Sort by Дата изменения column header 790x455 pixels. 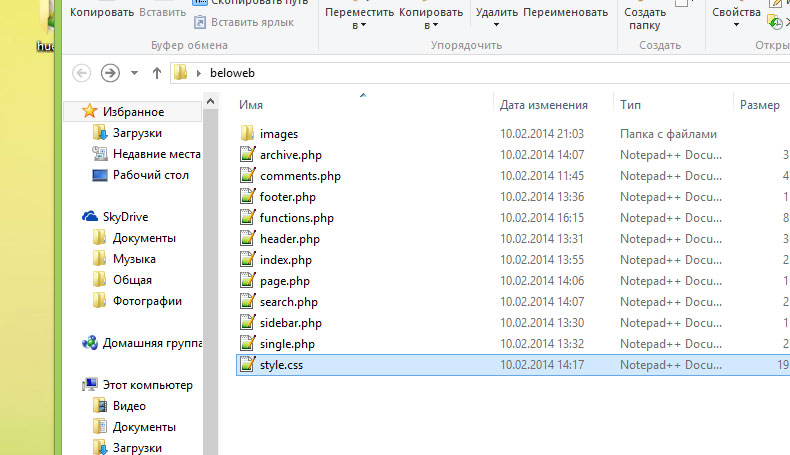click(543, 105)
